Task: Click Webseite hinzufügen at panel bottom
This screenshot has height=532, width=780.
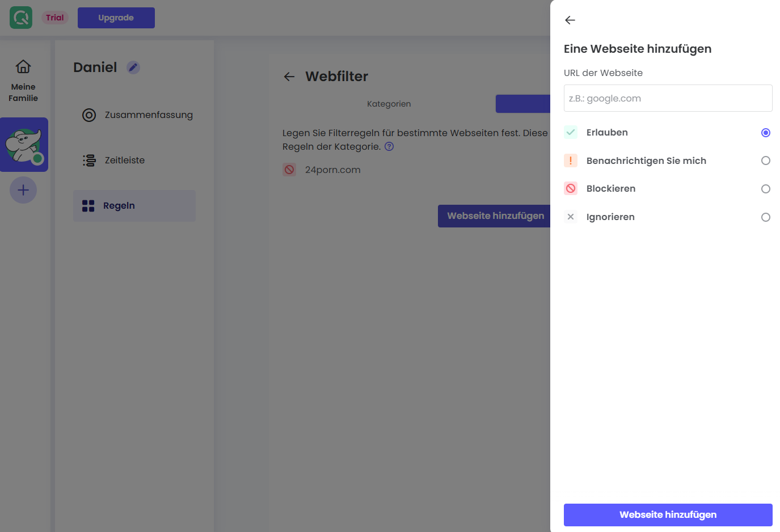Action: tap(668, 514)
